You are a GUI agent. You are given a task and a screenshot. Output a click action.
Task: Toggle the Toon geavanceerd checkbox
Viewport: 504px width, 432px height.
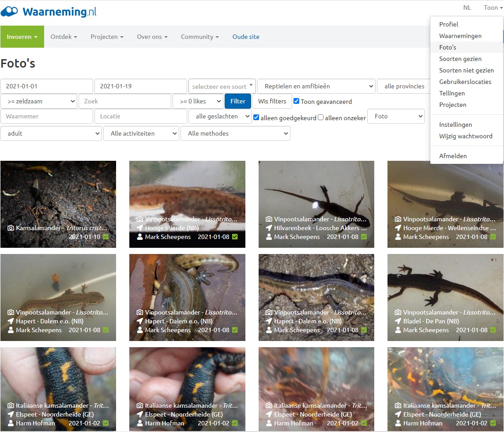pos(297,101)
